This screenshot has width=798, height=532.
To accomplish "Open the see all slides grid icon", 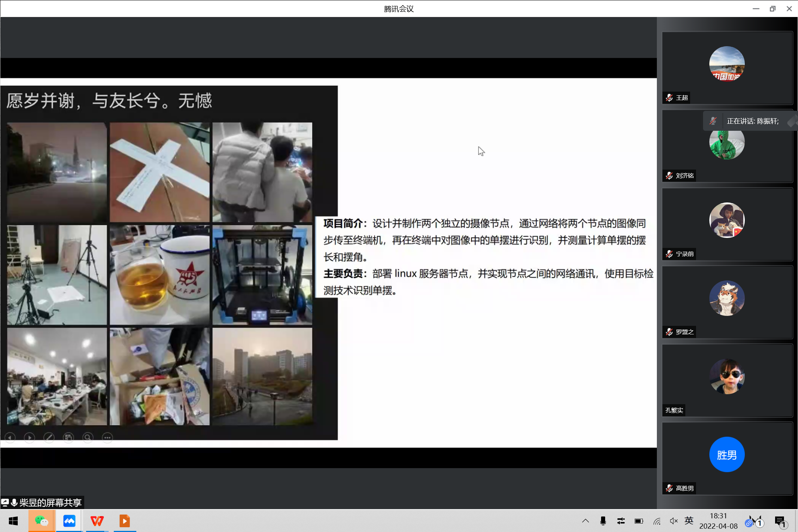I will pos(68,438).
